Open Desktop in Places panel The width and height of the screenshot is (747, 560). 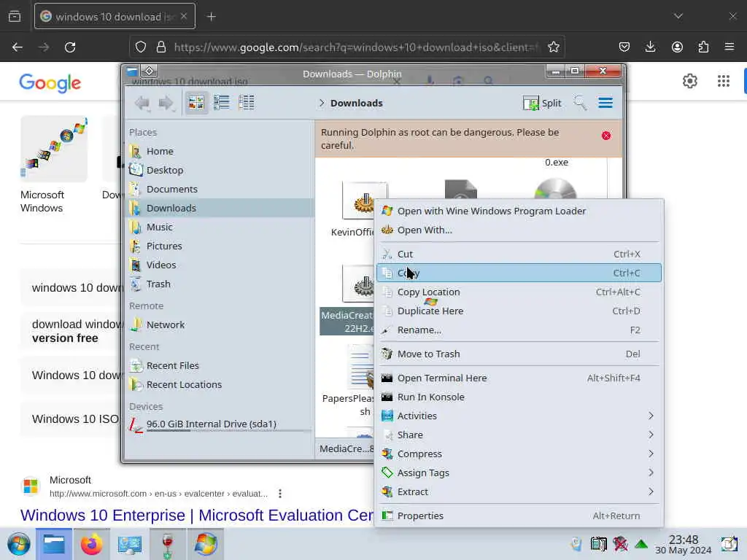(219, 170)
